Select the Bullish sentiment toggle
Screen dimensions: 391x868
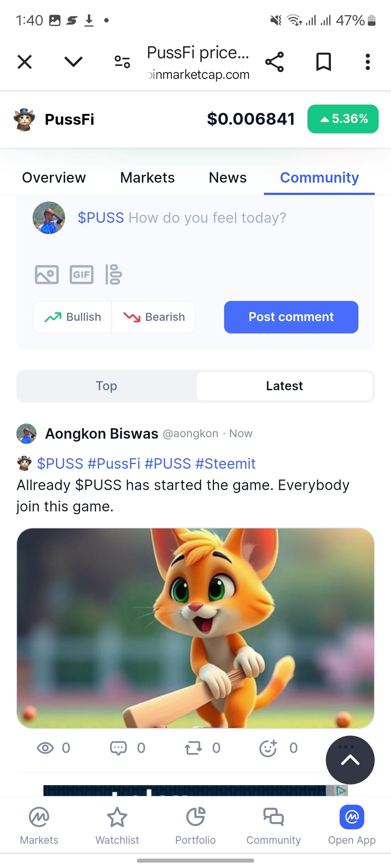point(72,317)
